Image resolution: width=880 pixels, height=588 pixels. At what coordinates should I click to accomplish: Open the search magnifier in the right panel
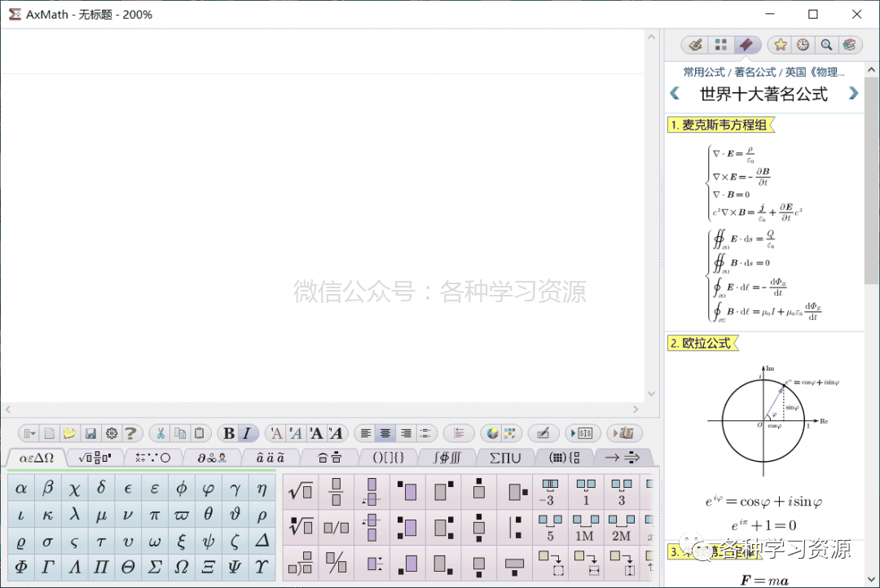825,45
